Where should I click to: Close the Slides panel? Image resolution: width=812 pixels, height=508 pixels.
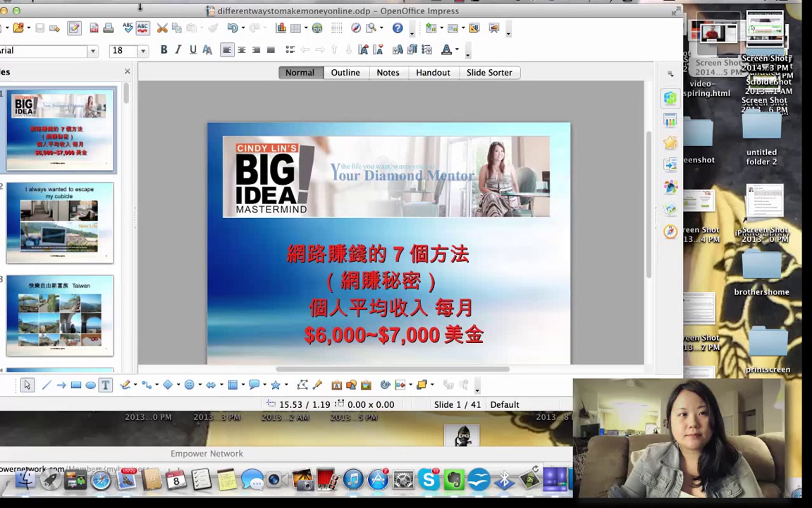(x=127, y=71)
